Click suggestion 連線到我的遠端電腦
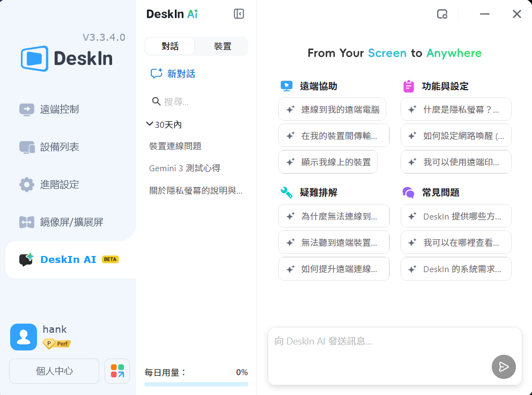532x395 pixels. [x=332, y=109]
